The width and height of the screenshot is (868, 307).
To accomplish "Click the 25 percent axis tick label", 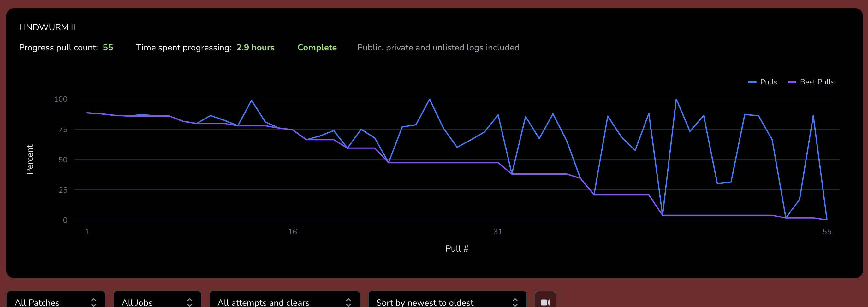I will 63,190.
